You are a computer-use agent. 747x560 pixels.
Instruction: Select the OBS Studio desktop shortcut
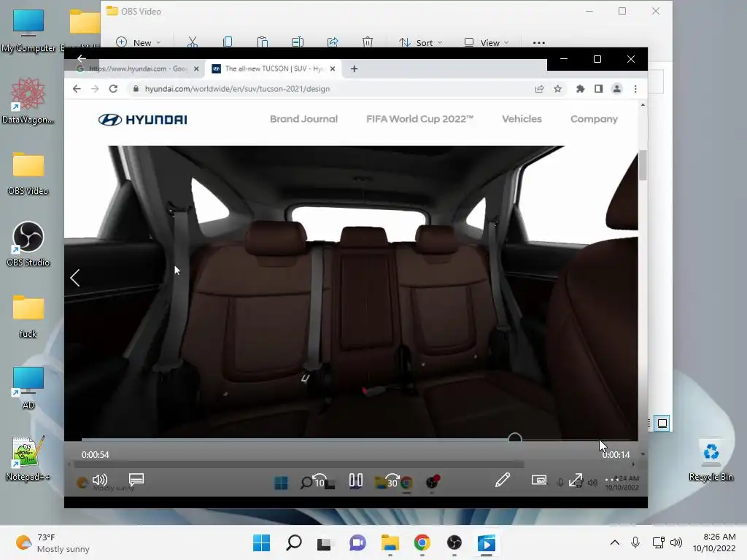tap(28, 244)
